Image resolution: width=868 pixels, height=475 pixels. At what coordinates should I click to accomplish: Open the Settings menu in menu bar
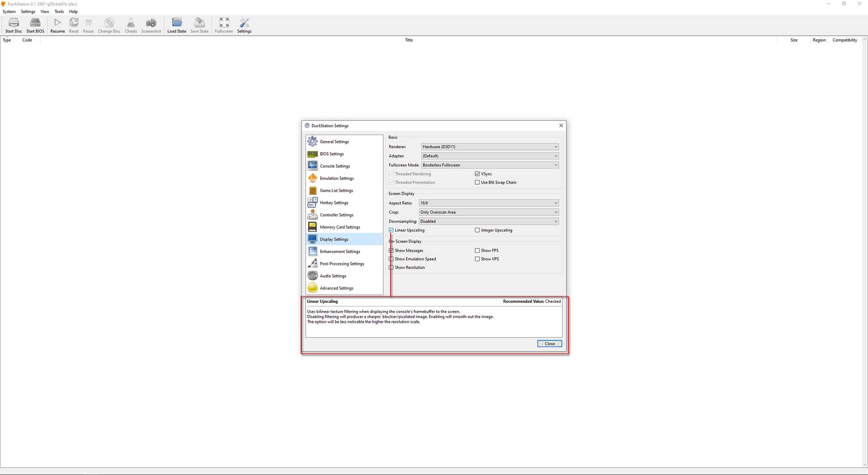pyautogui.click(x=28, y=12)
